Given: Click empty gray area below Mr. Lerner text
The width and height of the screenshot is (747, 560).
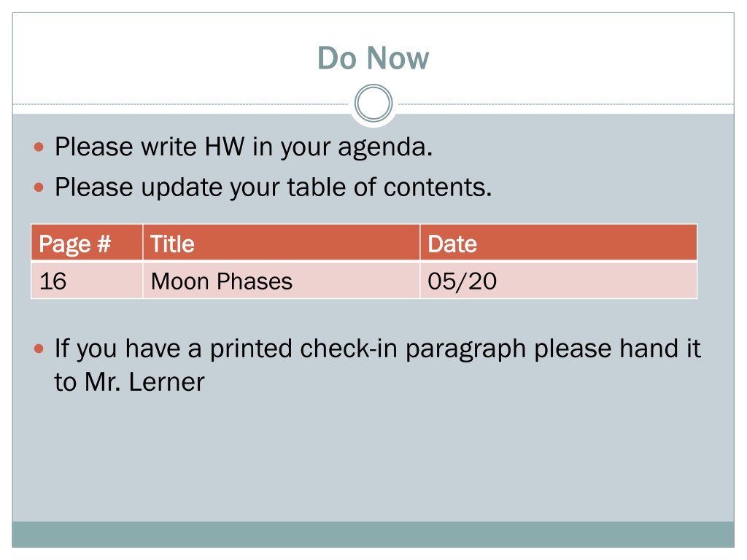Looking at the screenshot, I should click(373, 457).
